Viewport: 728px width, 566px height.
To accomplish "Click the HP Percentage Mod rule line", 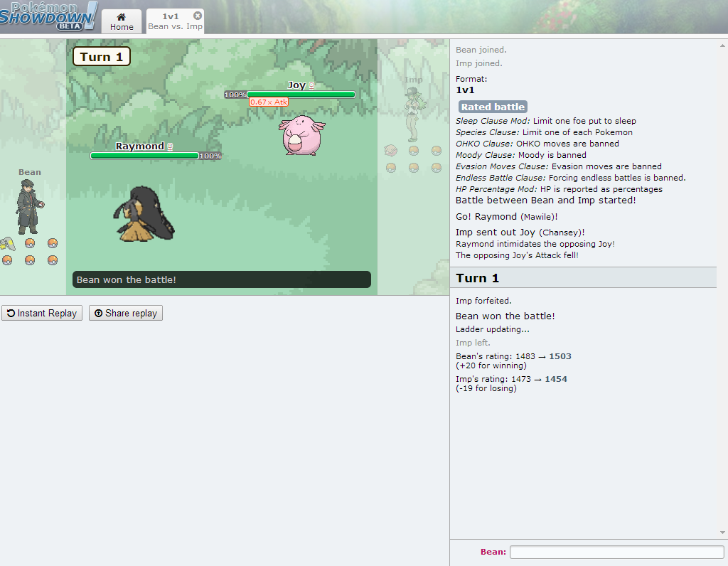I will point(559,189).
